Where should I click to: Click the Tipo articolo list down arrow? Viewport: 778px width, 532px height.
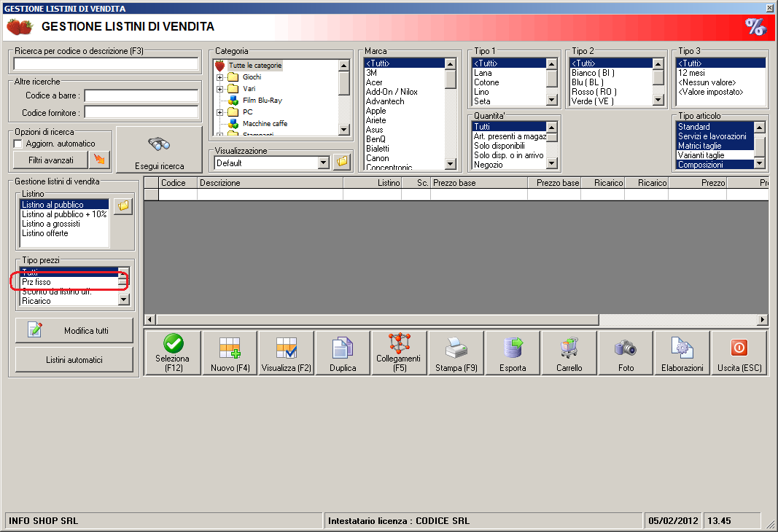(759, 163)
